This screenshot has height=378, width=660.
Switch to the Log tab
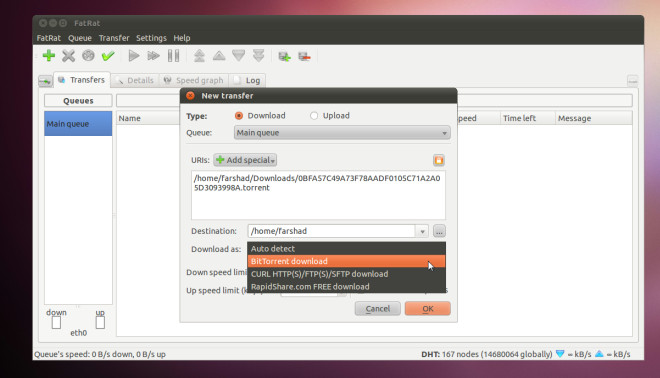tap(248, 80)
